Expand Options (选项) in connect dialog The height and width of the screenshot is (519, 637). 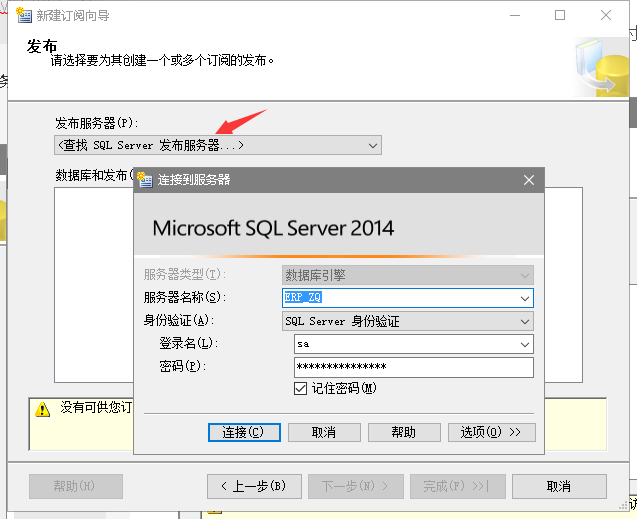coord(492,432)
